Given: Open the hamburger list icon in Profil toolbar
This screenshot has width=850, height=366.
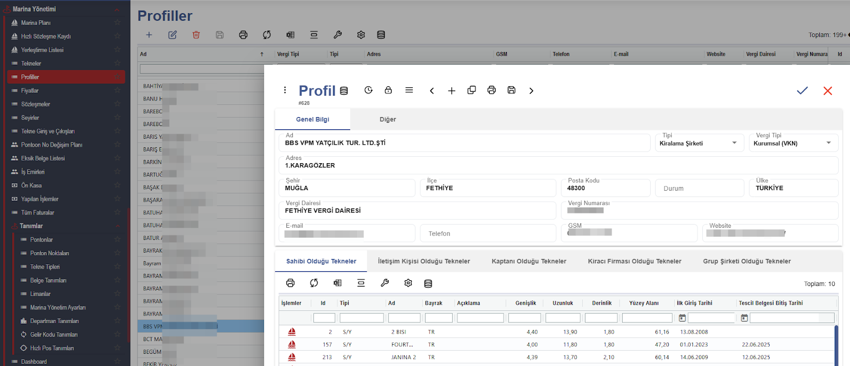Looking at the screenshot, I should point(409,91).
